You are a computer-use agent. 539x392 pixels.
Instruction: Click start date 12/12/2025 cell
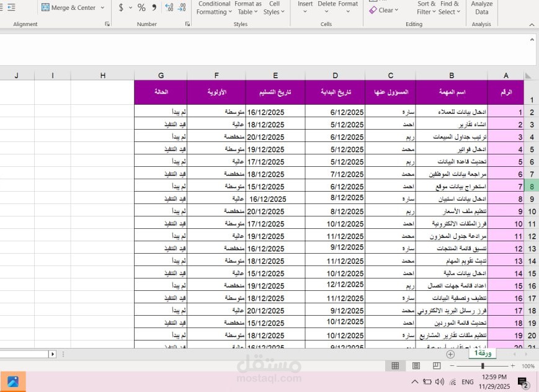click(335, 285)
